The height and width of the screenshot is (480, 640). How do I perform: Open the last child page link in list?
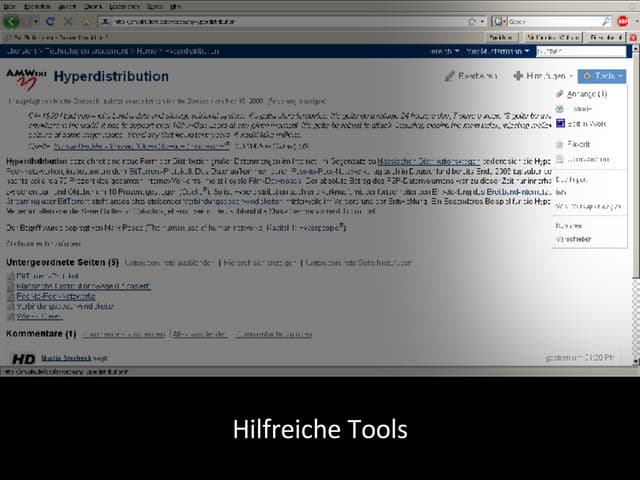(x=40, y=317)
